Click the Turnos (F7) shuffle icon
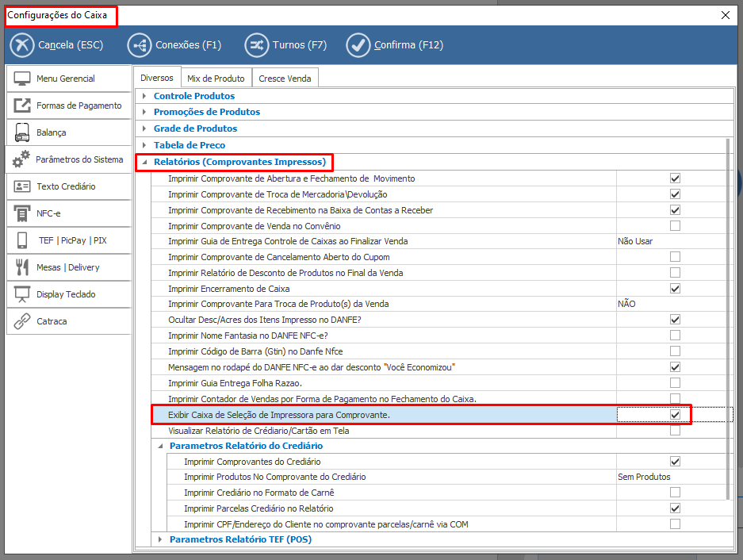The height and width of the screenshot is (560, 743). coord(257,45)
